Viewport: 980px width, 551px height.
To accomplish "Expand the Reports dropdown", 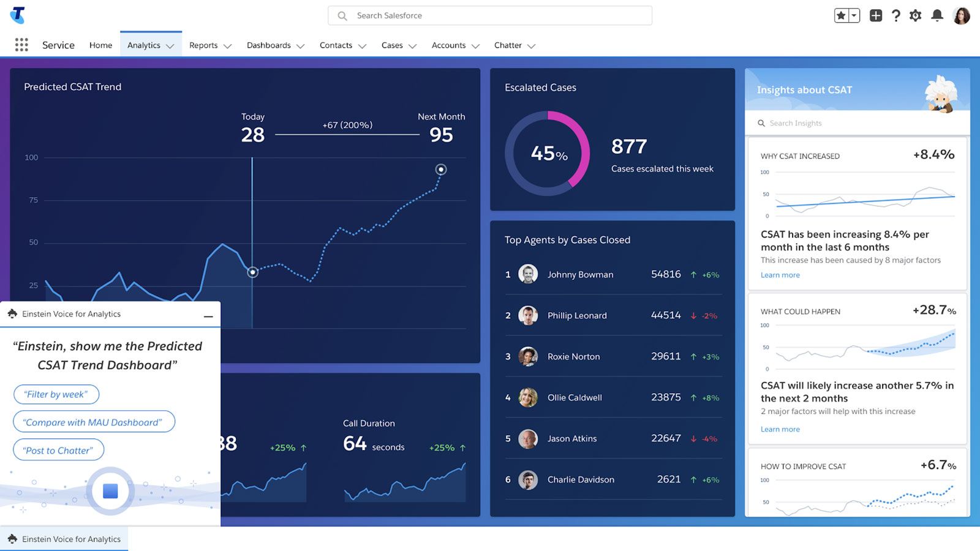I will coord(228,45).
